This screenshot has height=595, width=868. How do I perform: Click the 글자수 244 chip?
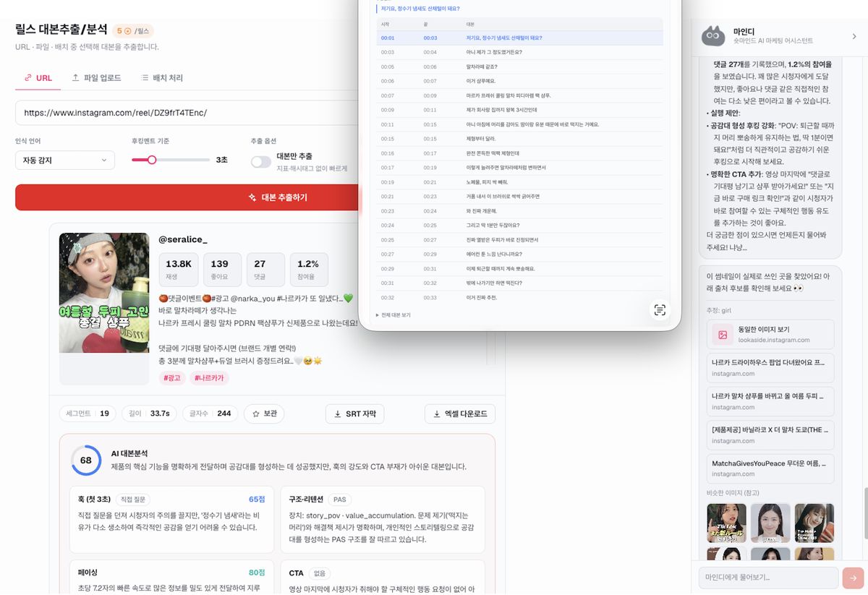pos(210,414)
